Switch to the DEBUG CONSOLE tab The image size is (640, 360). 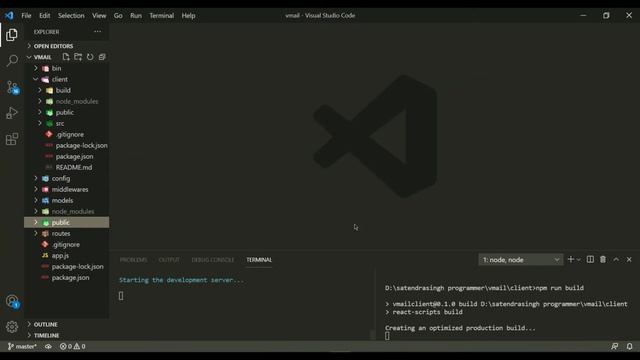213,260
